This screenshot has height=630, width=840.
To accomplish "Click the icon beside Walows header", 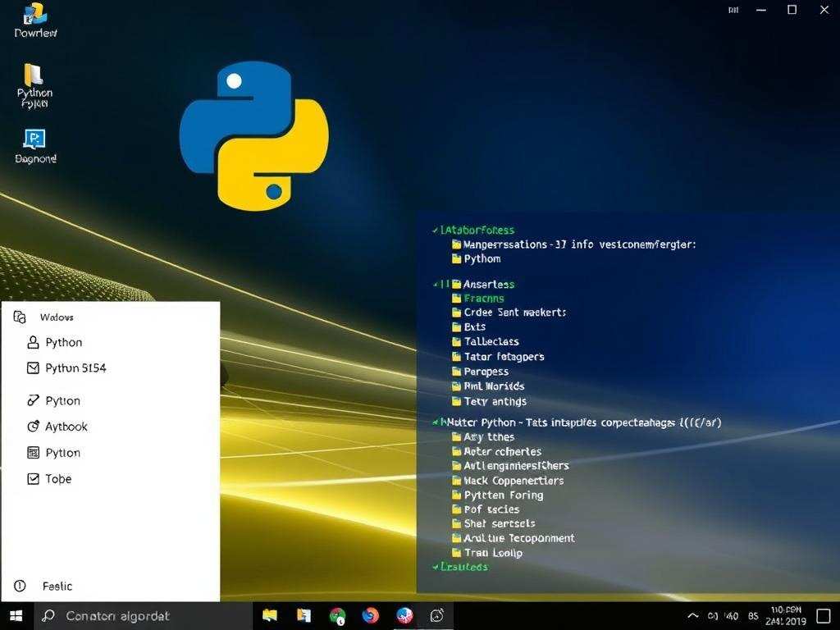I will (x=20, y=317).
